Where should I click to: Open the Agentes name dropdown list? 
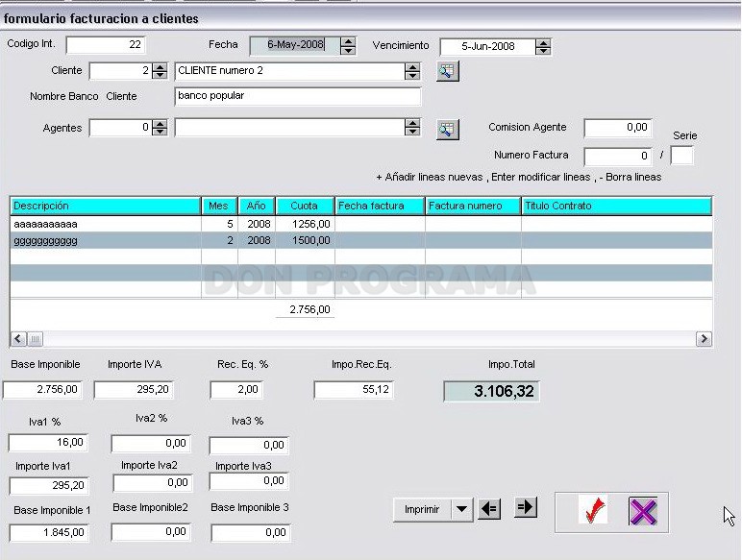[x=412, y=127]
